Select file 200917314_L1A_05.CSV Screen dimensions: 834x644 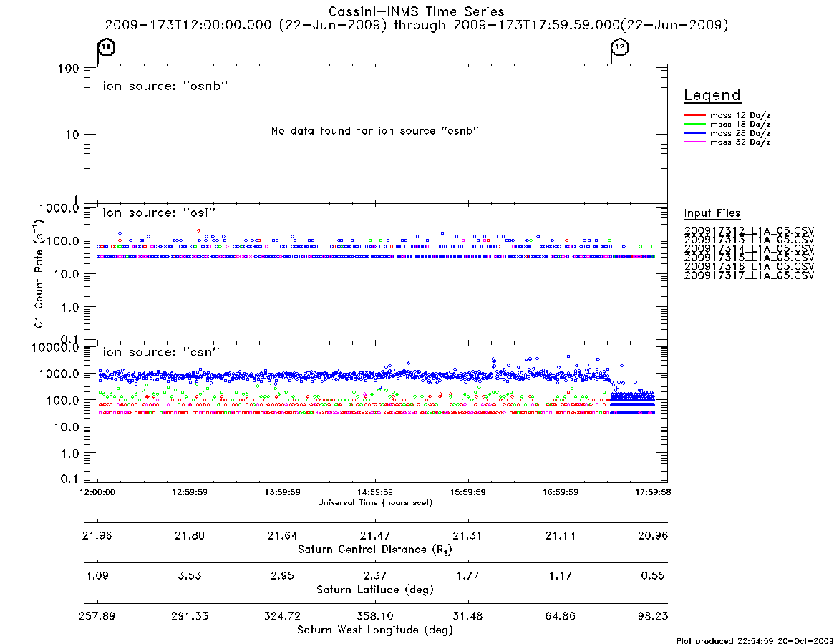click(749, 249)
